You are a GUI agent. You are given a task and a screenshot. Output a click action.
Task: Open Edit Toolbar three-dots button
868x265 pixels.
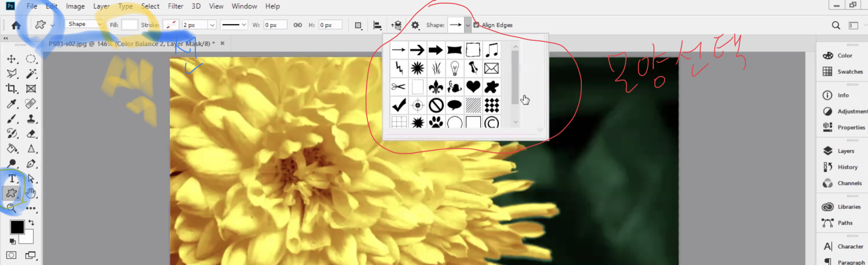(31, 208)
